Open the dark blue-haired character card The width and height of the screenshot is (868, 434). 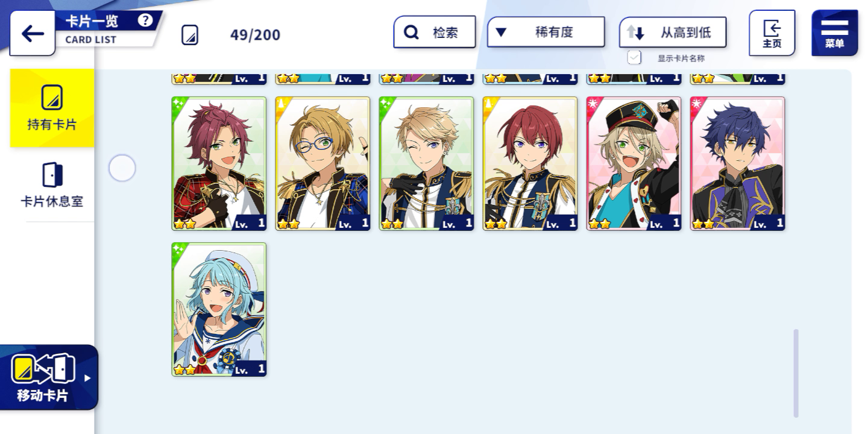tap(737, 163)
